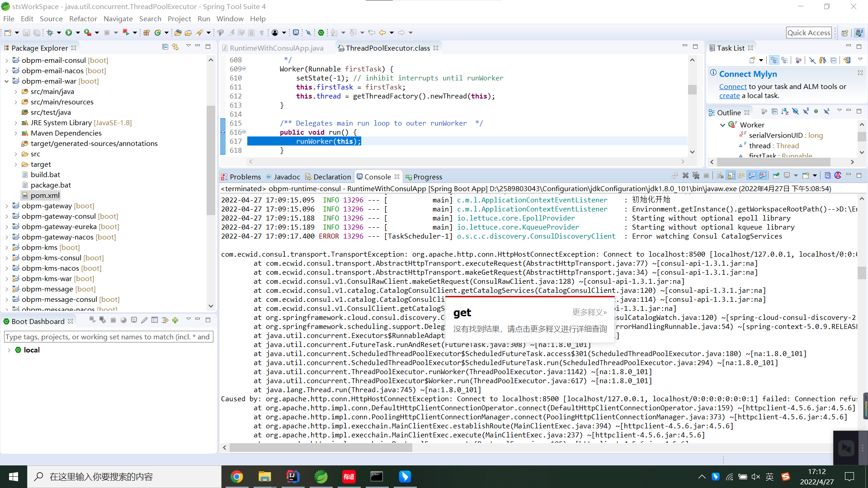
Task: Expand the obpm-gateway project node
Action: click(x=7, y=206)
